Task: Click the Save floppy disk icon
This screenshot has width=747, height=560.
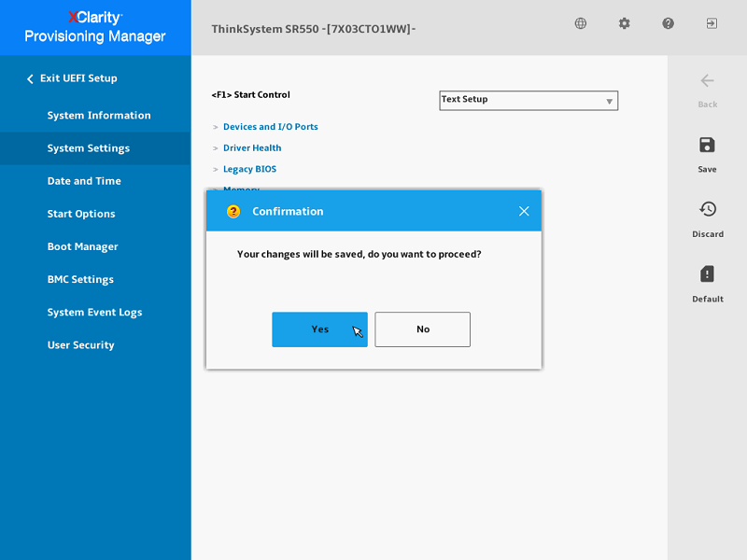Action: pos(707,145)
